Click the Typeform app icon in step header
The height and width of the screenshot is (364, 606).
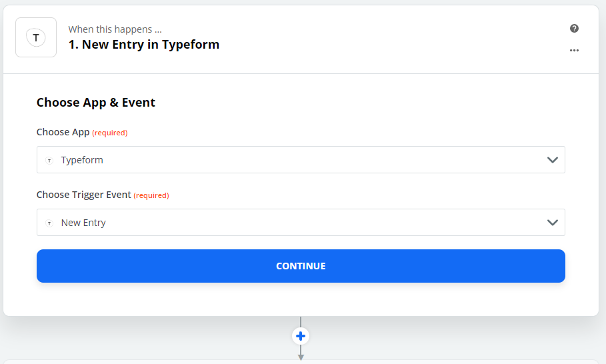pyautogui.click(x=36, y=37)
